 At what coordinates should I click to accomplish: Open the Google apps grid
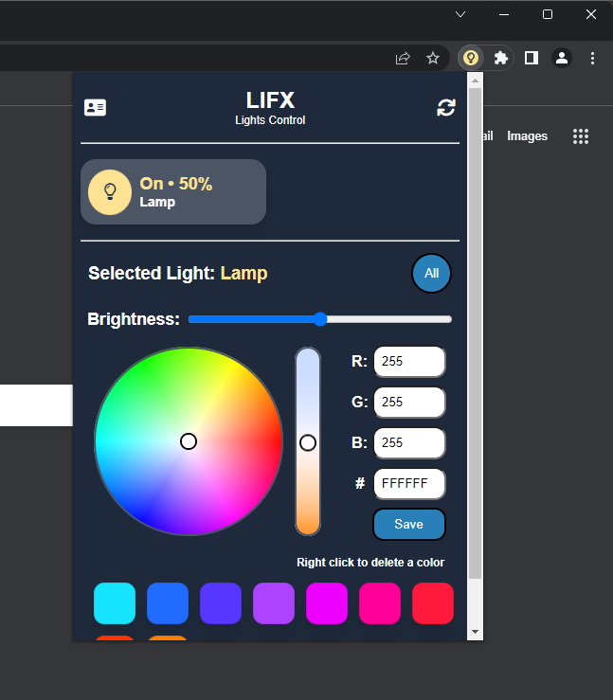click(581, 136)
